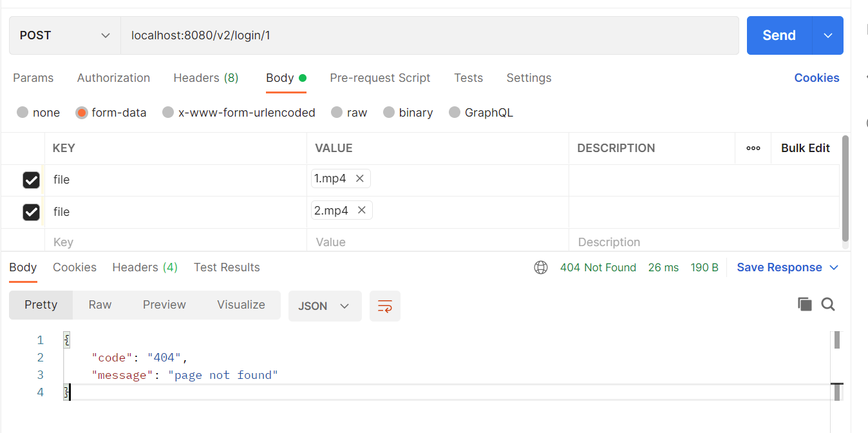The image size is (868, 433).
Task: Send the POST request
Action: (x=780, y=35)
